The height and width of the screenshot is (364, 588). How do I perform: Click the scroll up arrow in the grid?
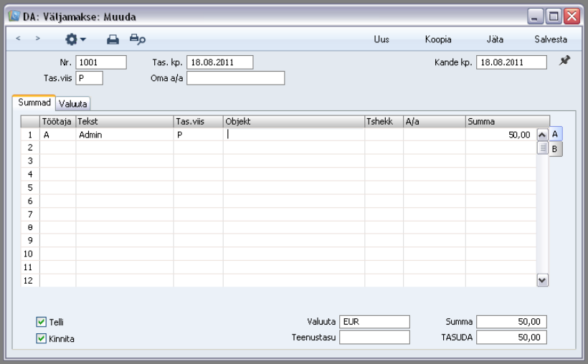542,135
